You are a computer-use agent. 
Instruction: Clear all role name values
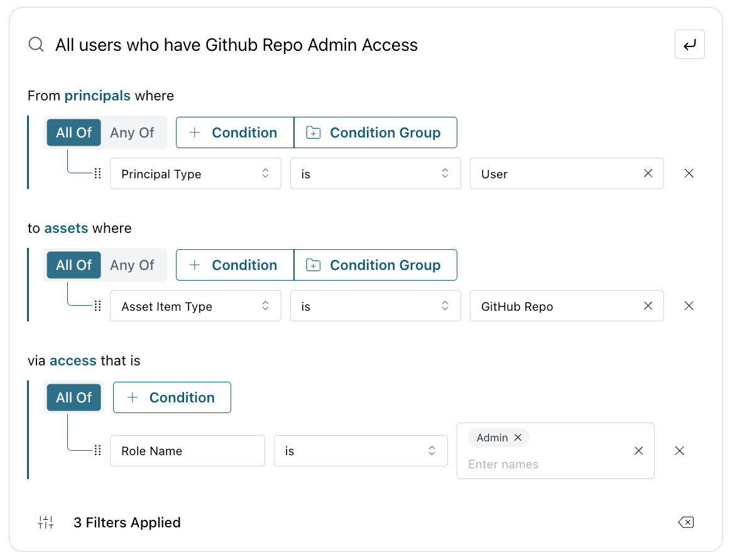click(x=638, y=451)
